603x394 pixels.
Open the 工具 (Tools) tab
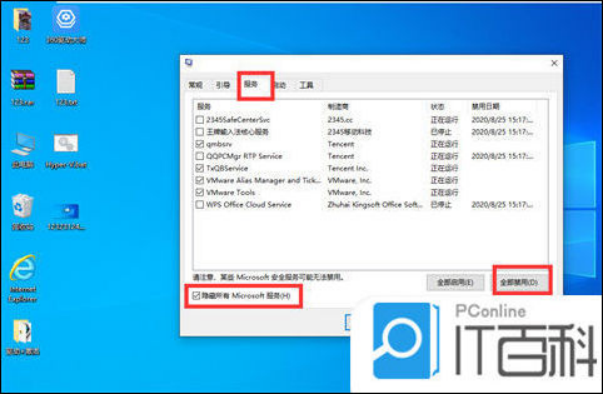[x=306, y=85]
